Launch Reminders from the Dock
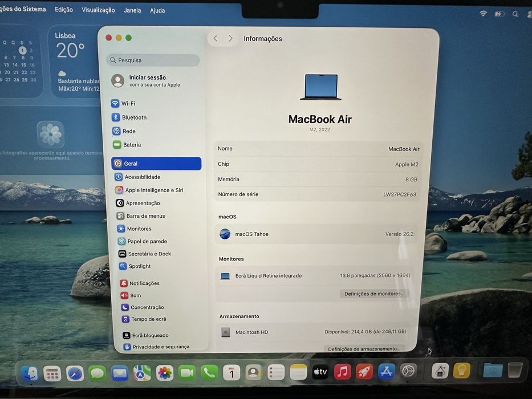This screenshot has width=532, height=399. 276,373
